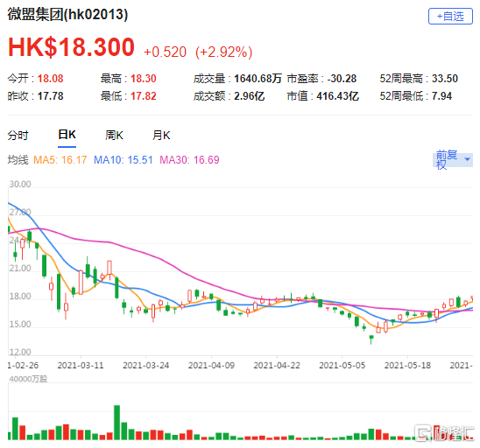Image resolution: width=480 pixels, height=448 pixels.
Task: Click the 最高 value 18.30
Action: coord(144,79)
